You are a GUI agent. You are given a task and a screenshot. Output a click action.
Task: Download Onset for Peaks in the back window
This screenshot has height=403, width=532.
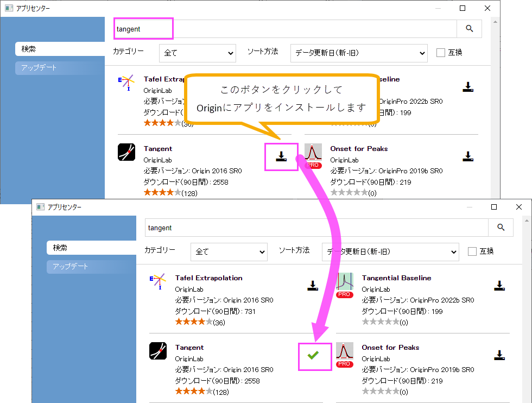pos(468,156)
